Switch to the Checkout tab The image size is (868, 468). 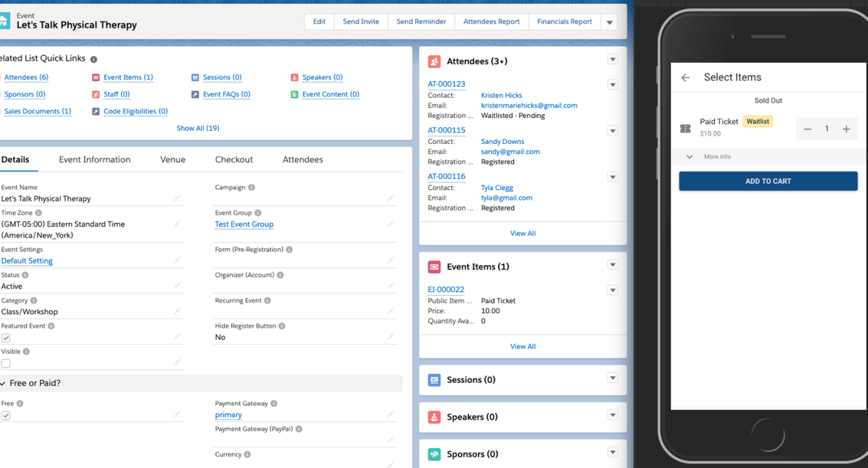point(234,160)
